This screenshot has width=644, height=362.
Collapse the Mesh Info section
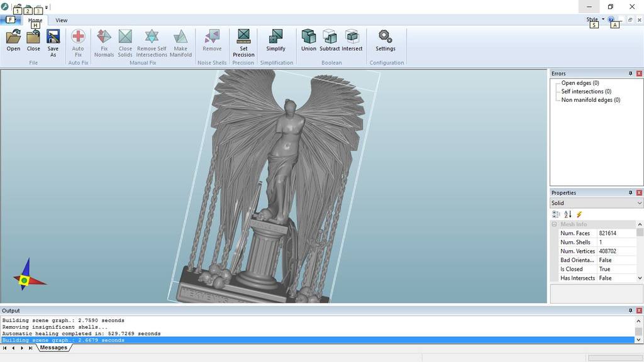(x=554, y=224)
